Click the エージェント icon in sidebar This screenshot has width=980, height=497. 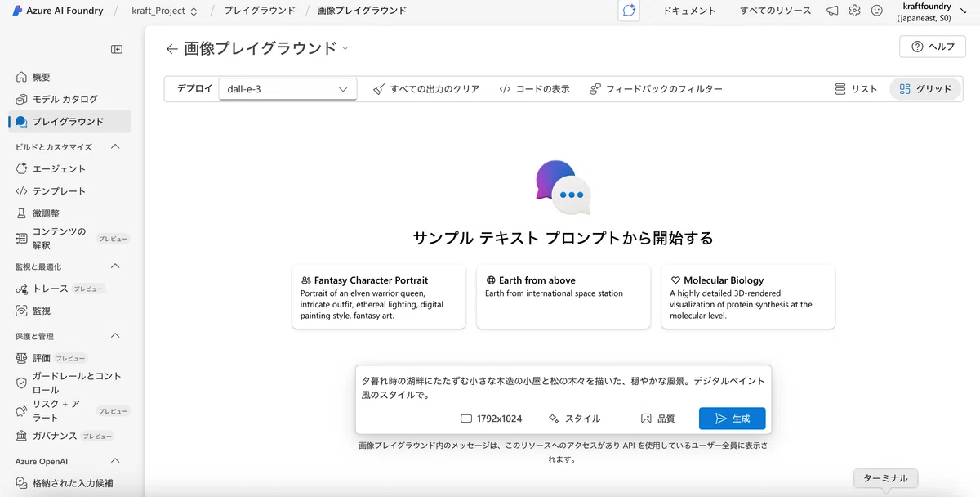coord(22,168)
